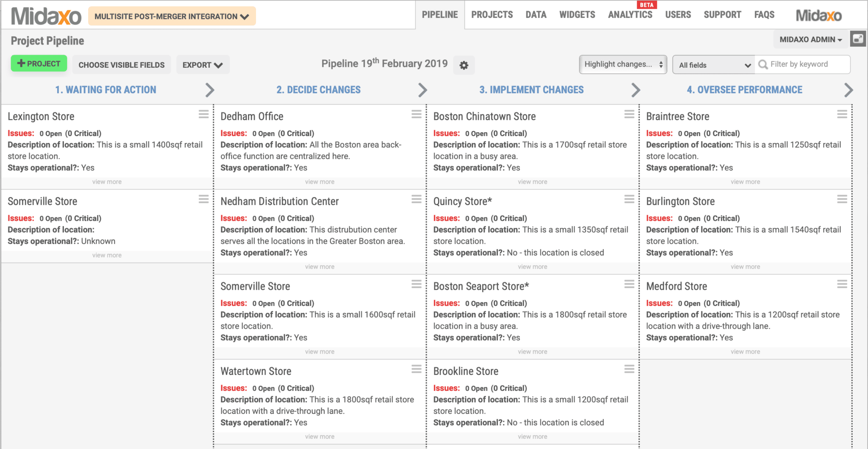Open the Medford Store card menu icon
This screenshot has height=449, width=868.
click(x=842, y=284)
